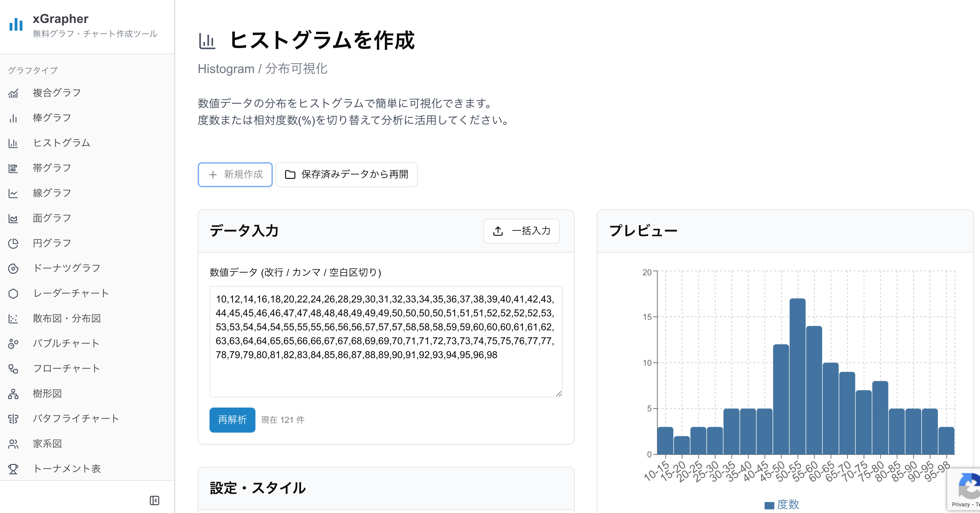Select the 円グラフ icon in the sidebar
The width and height of the screenshot is (980, 513).
click(14, 243)
